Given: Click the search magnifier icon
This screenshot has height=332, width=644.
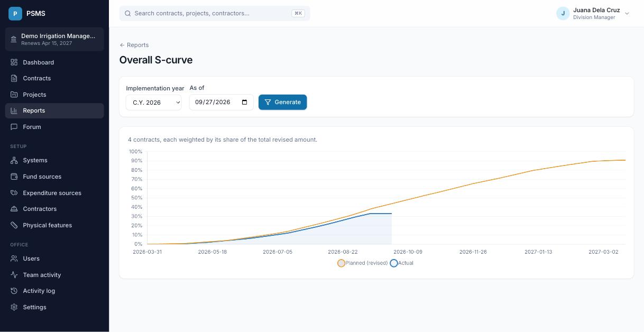Looking at the screenshot, I should pyautogui.click(x=127, y=13).
